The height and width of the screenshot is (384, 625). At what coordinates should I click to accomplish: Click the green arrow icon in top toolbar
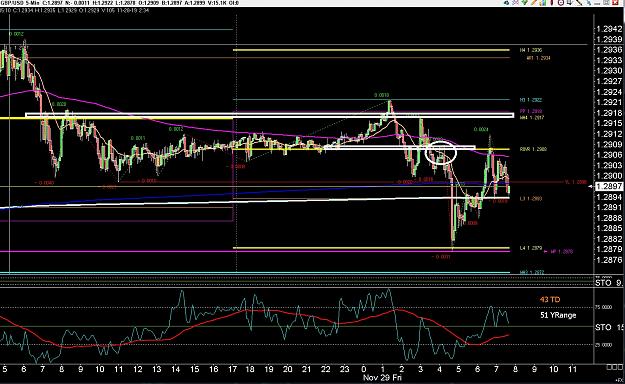point(525,2)
